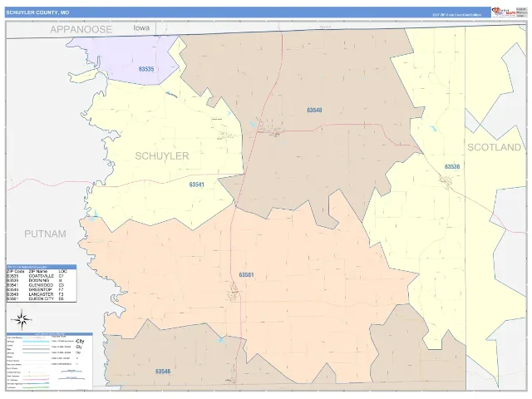Click the largest City sample in legend
The width and height of the screenshot is (532, 399).
[80, 341]
